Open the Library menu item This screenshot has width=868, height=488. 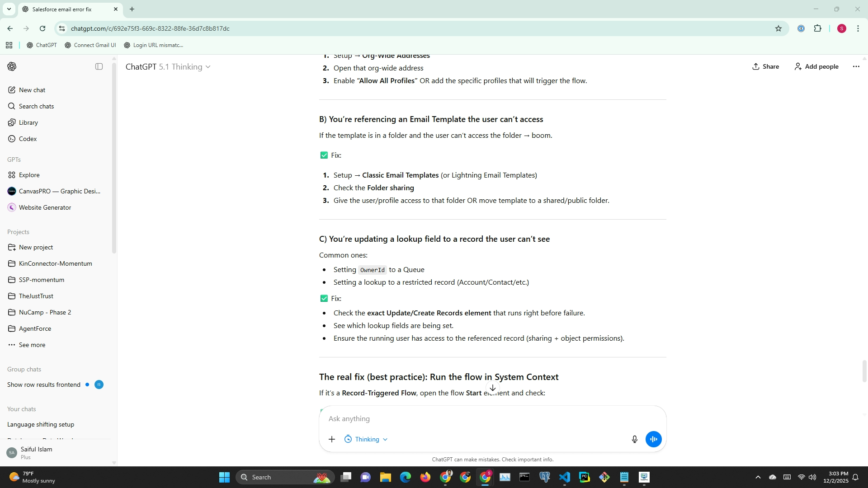point(28,122)
